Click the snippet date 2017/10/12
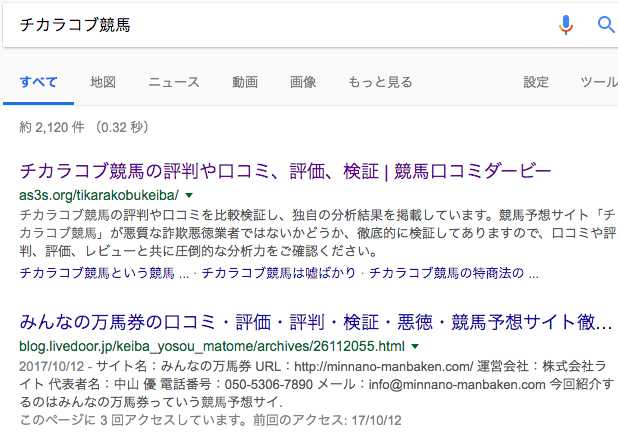Viewport: 618px width, 435px height. [52, 366]
